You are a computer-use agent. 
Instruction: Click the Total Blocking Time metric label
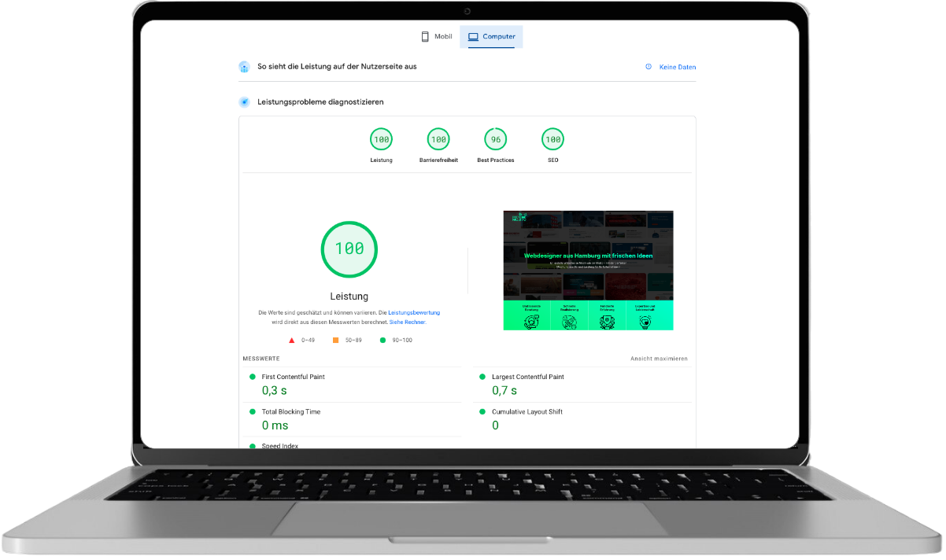coord(291,411)
